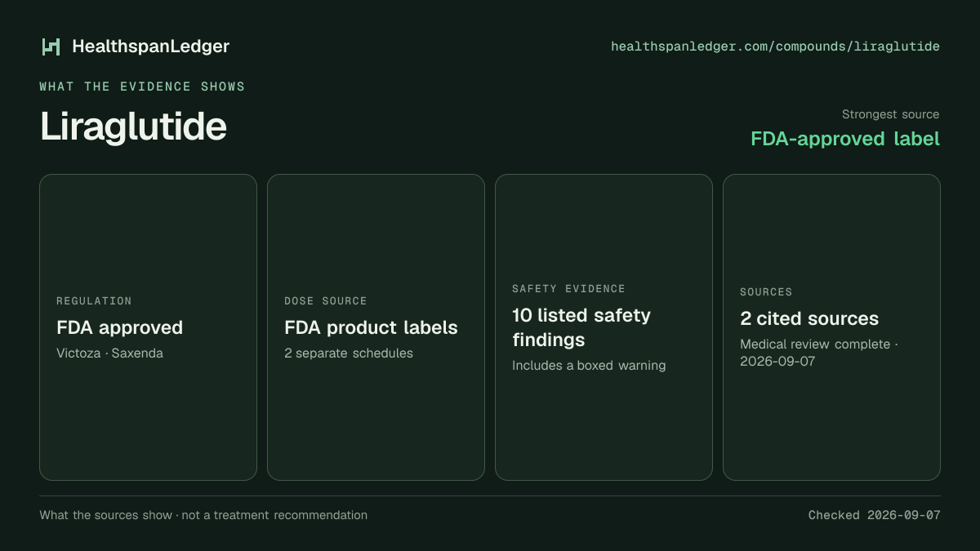The image size is (980, 551).
Task: Select "10 listed safety findings" heading
Action: point(581,327)
